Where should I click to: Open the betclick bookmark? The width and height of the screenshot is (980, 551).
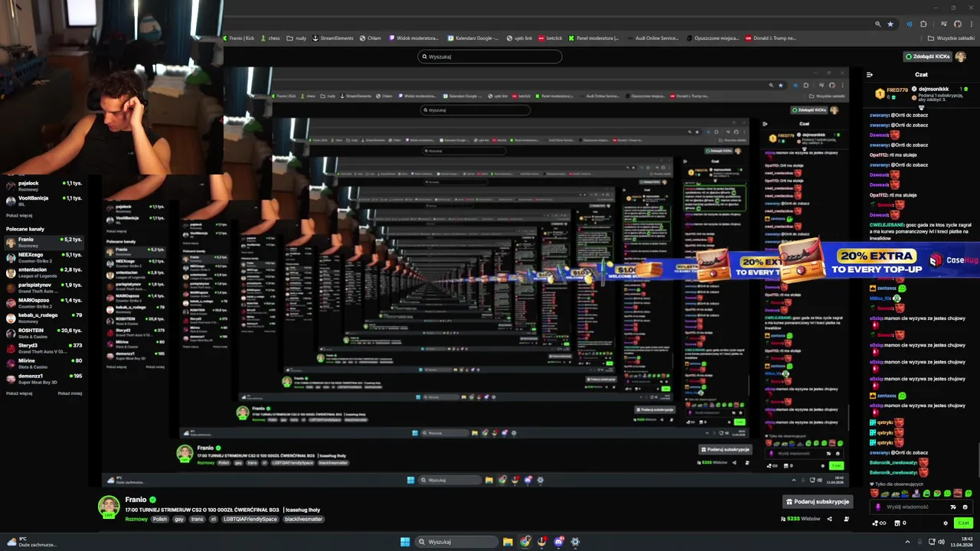(550, 37)
